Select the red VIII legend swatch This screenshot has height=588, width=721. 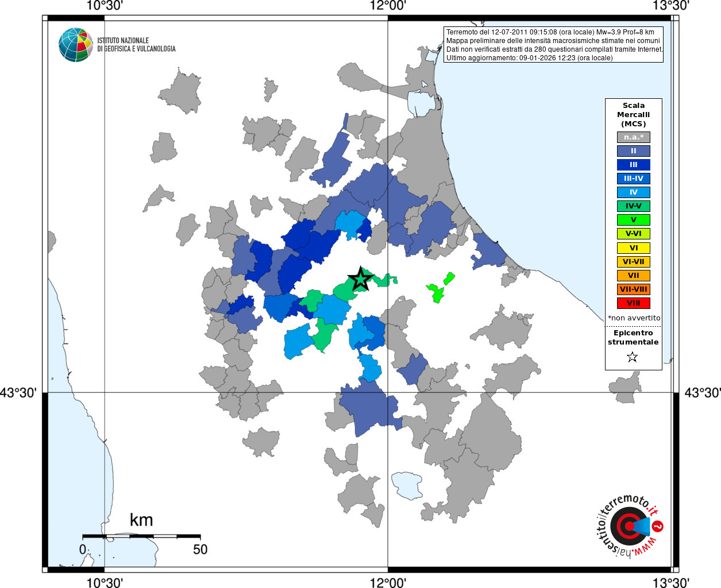tap(634, 303)
